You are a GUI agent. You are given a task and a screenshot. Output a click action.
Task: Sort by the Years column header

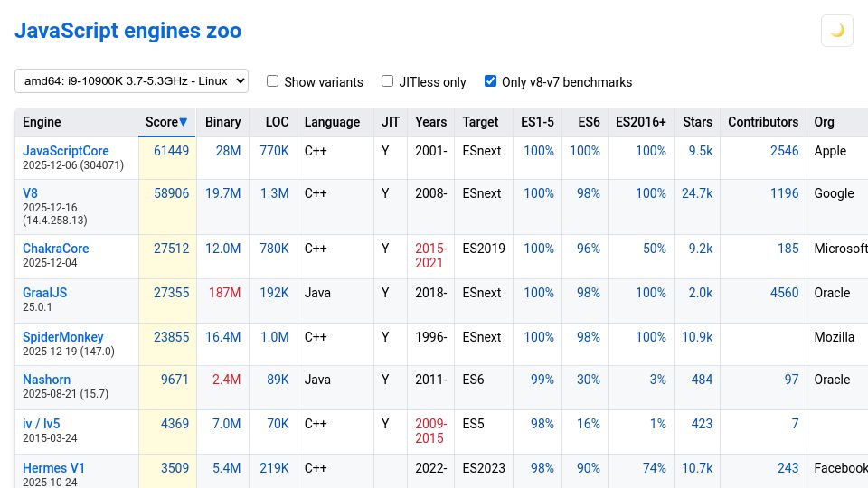coord(430,122)
